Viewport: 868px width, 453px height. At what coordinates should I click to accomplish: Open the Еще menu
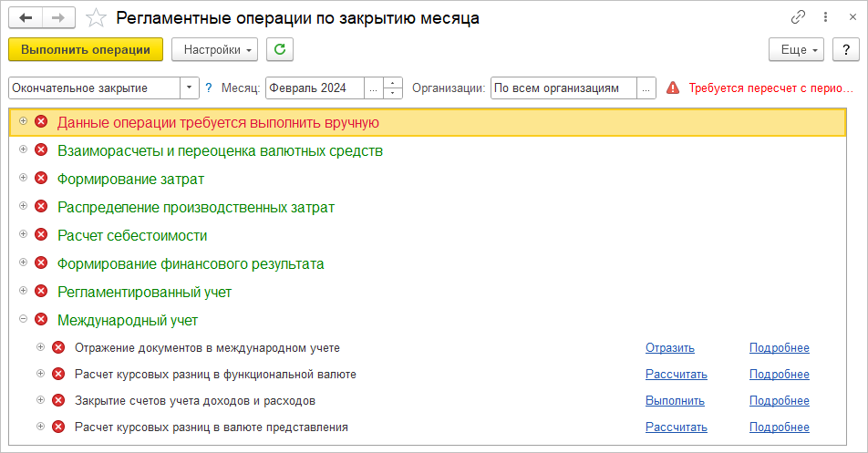click(x=797, y=49)
